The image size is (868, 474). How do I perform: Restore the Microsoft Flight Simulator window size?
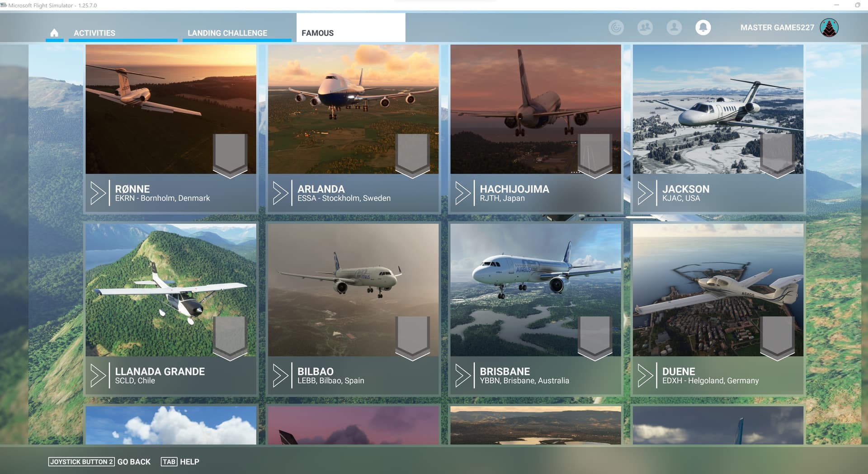858,5
